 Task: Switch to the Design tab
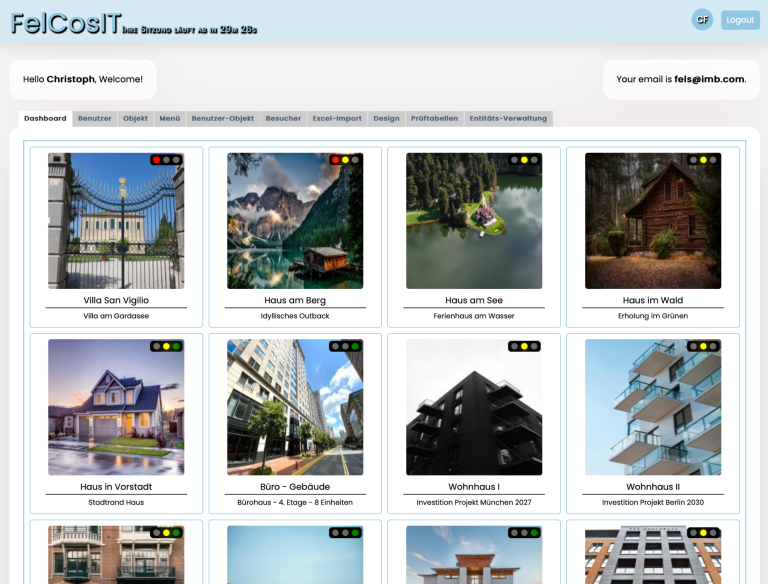click(x=386, y=119)
